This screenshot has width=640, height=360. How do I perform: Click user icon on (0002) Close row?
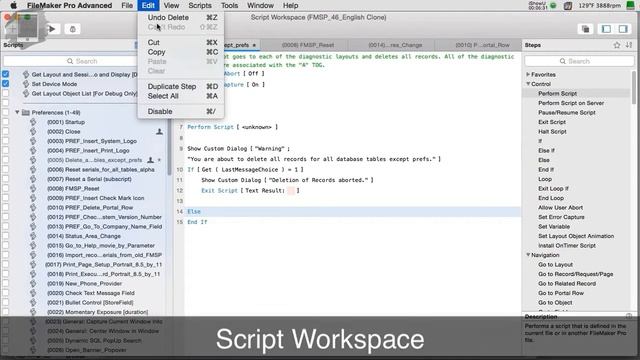(159, 131)
